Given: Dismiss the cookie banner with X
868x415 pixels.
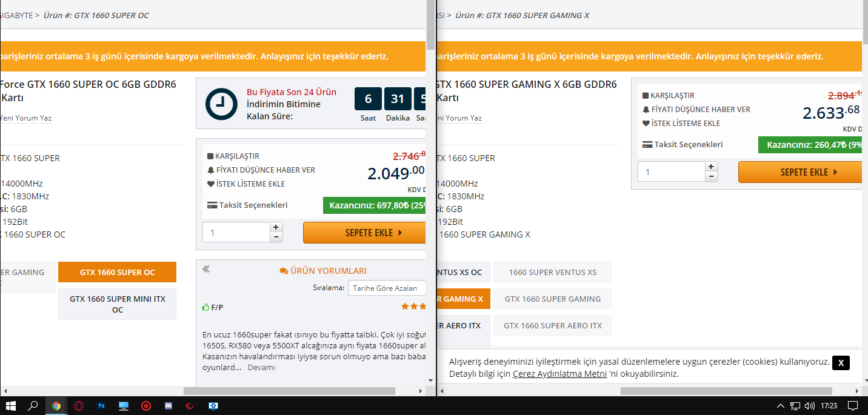Looking at the screenshot, I should coord(841,363).
